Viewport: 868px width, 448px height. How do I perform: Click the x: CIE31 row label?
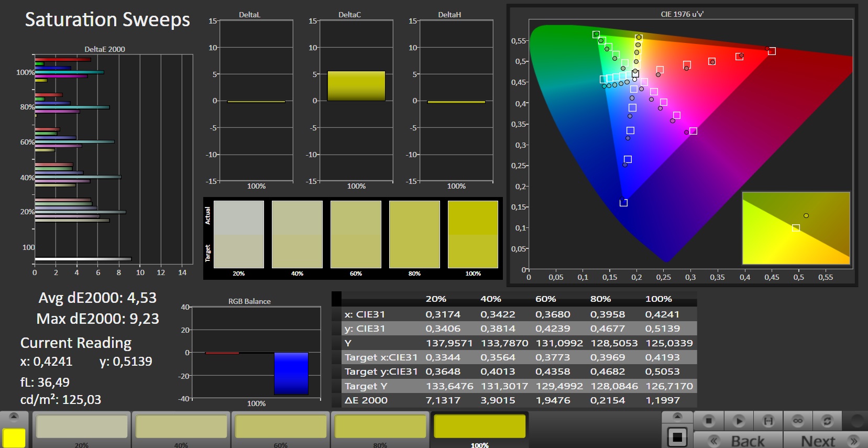click(365, 314)
